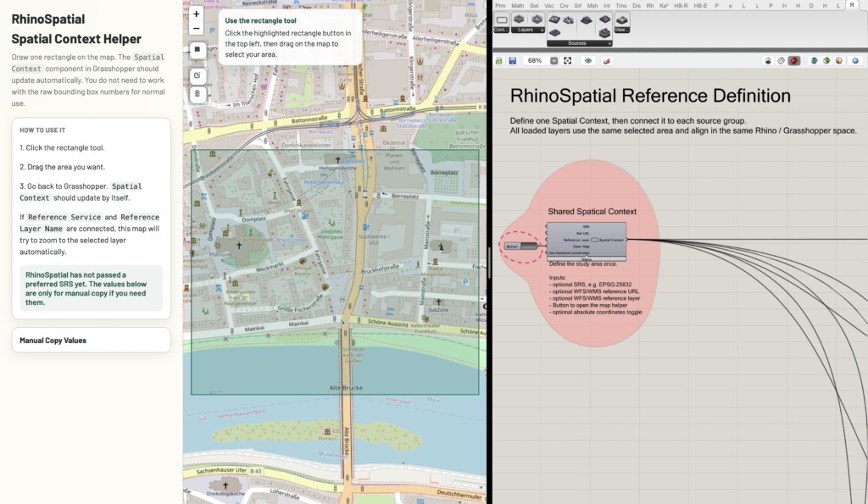Click the Context rectangle component icon in ribbon
Image resolution: width=868 pixels, height=504 pixels.
point(502,20)
